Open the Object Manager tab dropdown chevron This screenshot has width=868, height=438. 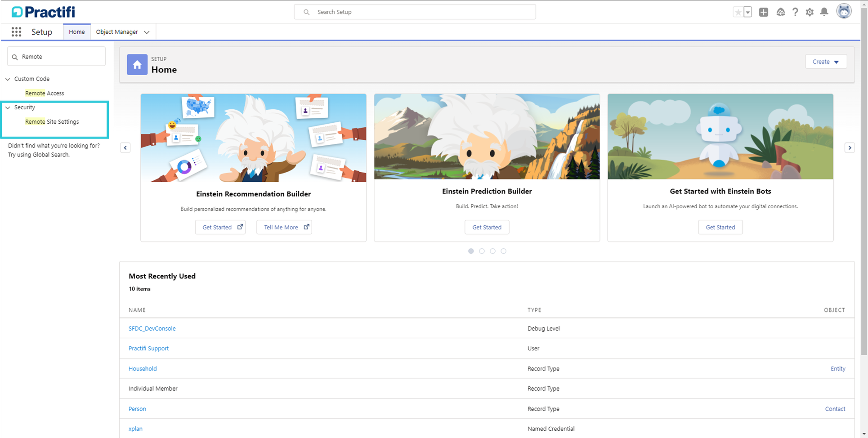pos(147,32)
